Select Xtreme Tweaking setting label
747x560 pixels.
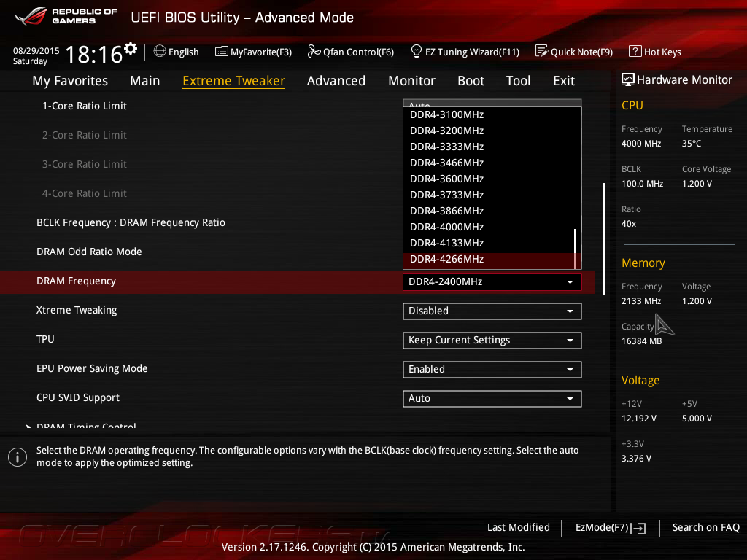[x=77, y=311]
